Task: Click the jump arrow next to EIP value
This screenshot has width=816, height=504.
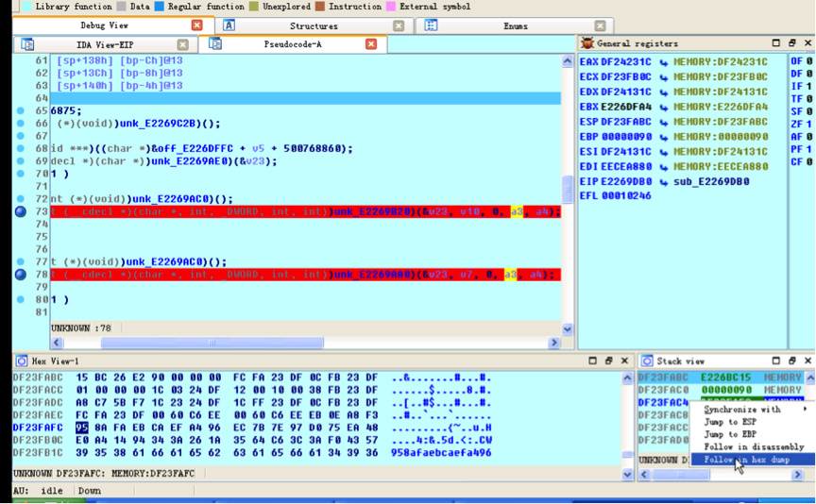Action: coord(664,182)
